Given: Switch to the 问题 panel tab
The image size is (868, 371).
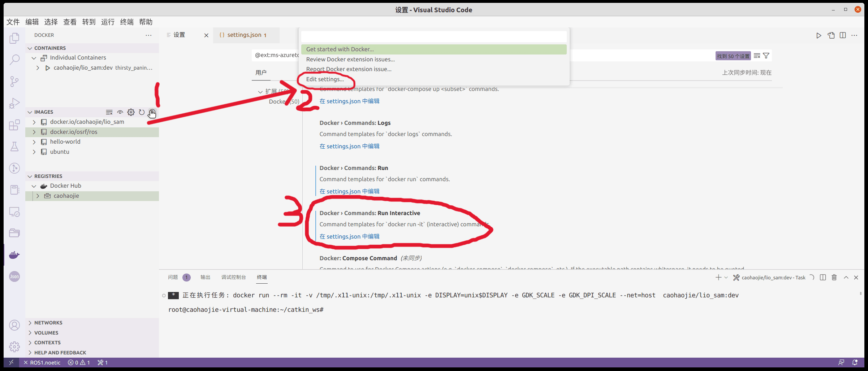Looking at the screenshot, I should point(173,277).
